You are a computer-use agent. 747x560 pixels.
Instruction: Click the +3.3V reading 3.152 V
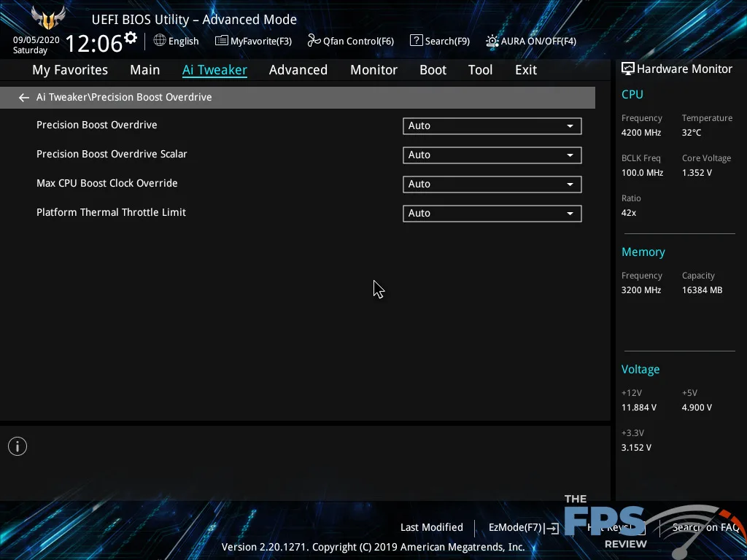click(x=636, y=448)
